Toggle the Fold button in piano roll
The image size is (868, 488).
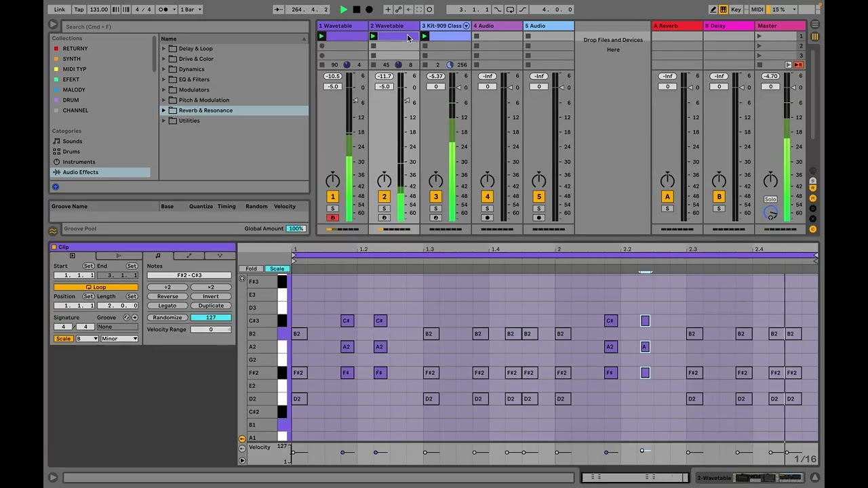pyautogui.click(x=251, y=269)
